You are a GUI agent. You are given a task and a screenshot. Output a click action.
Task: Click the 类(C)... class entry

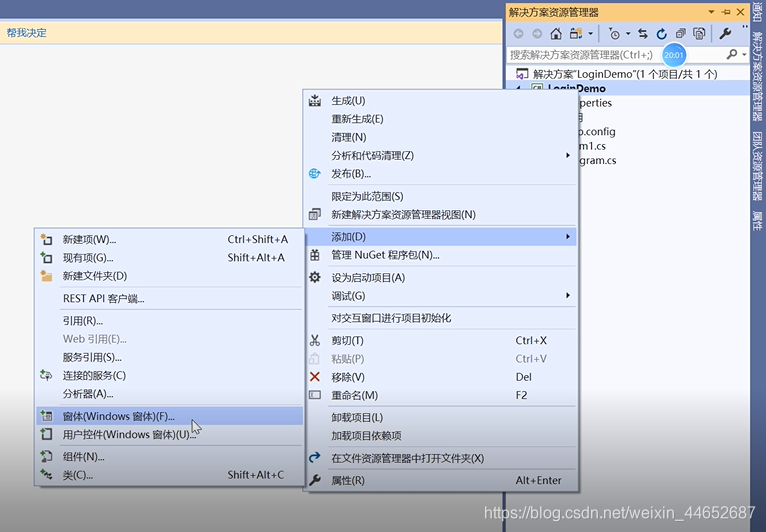(170, 475)
